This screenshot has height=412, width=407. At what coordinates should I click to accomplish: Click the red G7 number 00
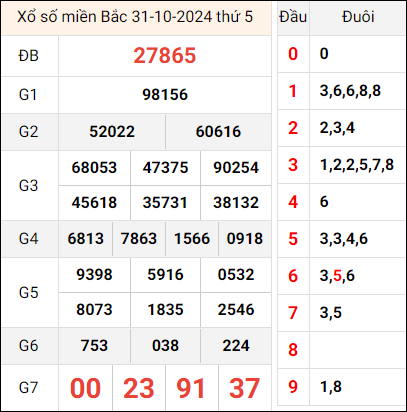[x=85, y=388]
